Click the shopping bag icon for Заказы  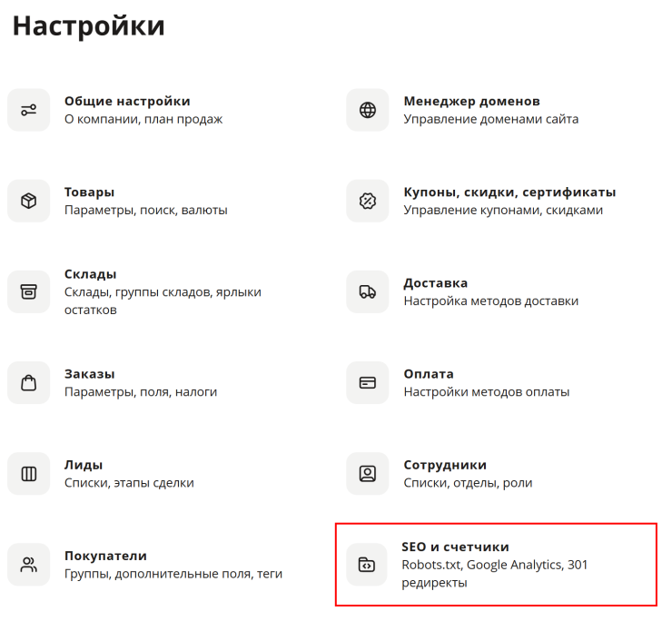pyautogui.click(x=29, y=383)
